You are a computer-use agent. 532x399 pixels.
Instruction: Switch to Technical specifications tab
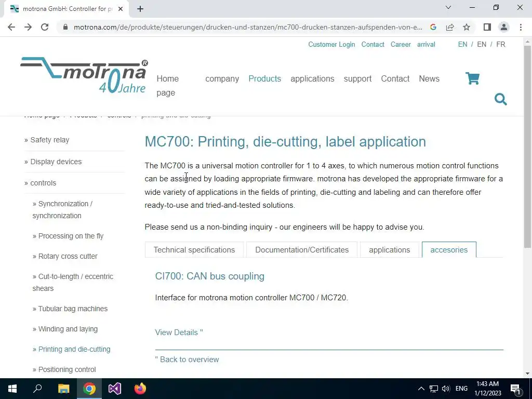(194, 250)
